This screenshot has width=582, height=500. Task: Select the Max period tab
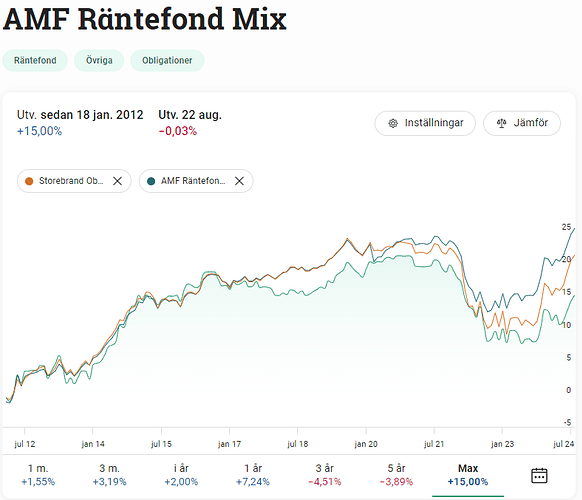(x=468, y=475)
